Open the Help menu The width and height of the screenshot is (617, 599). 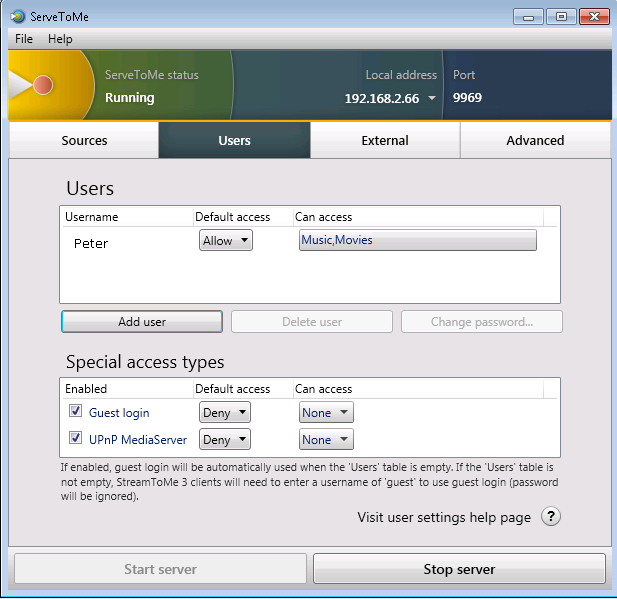click(60, 39)
